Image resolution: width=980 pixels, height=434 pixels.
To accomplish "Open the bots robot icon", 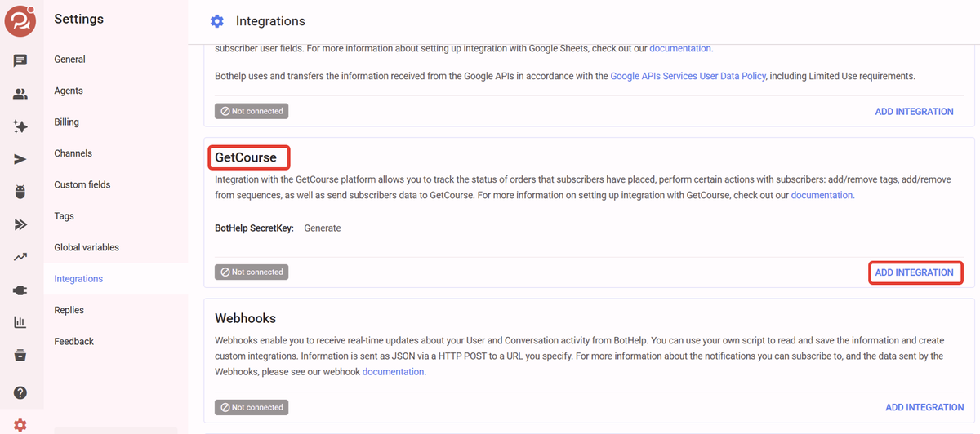I will coord(20,193).
